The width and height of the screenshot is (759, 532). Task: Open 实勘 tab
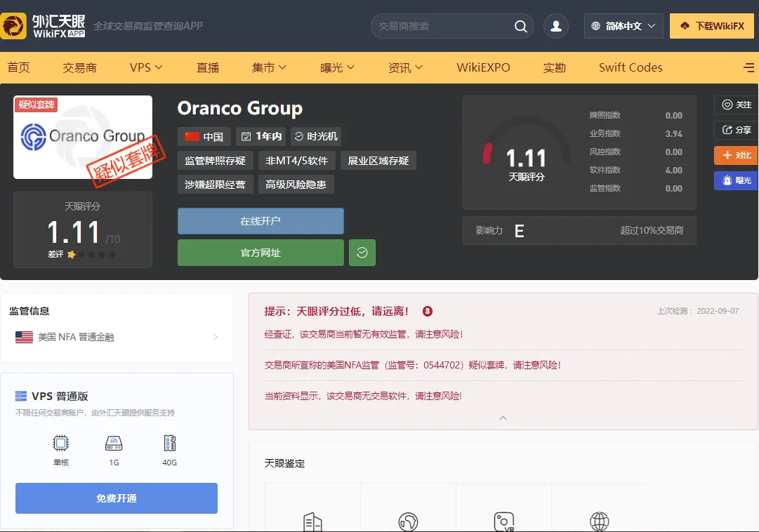(x=554, y=68)
